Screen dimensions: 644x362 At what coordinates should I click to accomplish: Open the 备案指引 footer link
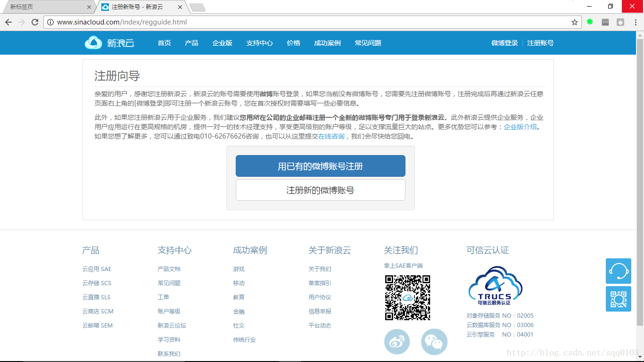(x=320, y=283)
